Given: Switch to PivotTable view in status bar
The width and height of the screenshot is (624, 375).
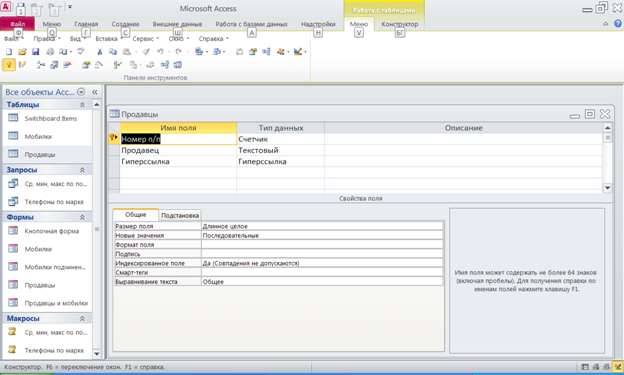Looking at the screenshot, I should pyautogui.click(x=596, y=367).
